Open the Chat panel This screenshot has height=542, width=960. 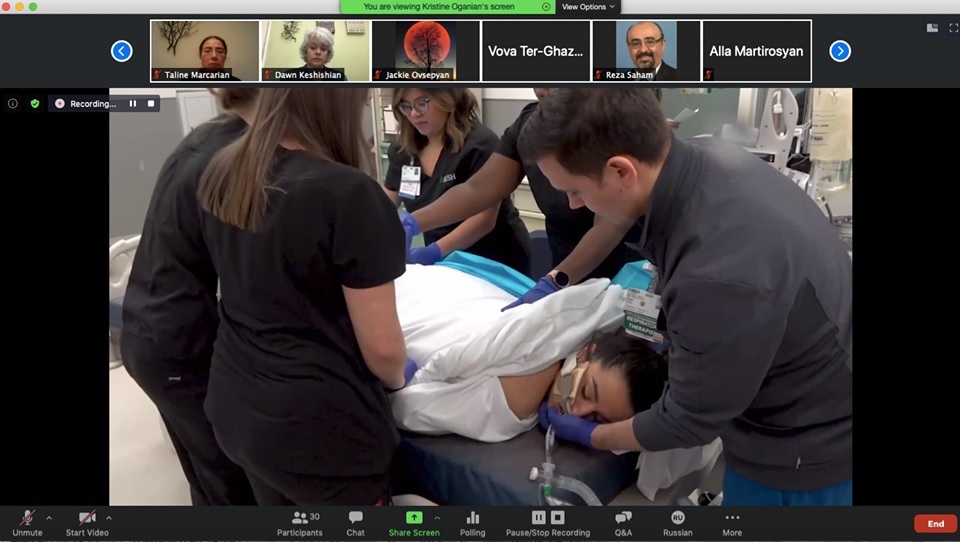pos(355,518)
